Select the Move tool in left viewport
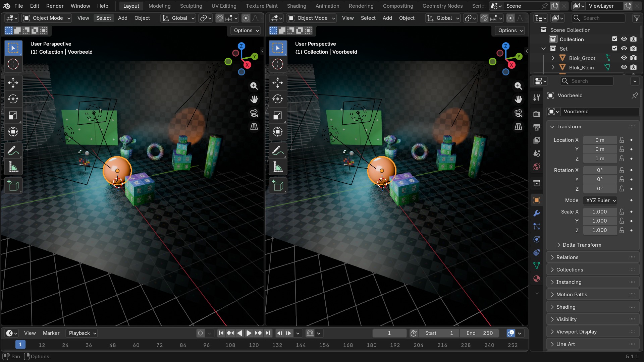The height and width of the screenshot is (362, 644). (x=13, y=83)
